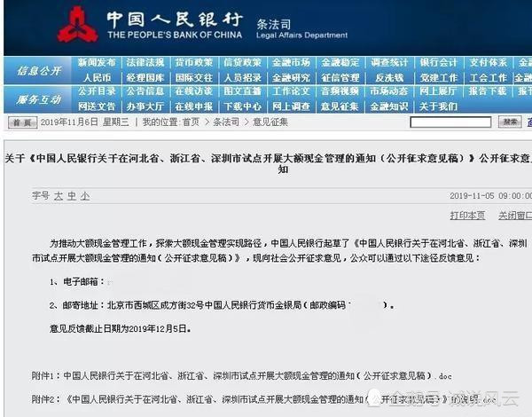Viewport: 532px width, 417px height.
Task: Set font size to 小
Action: point(85,196)
